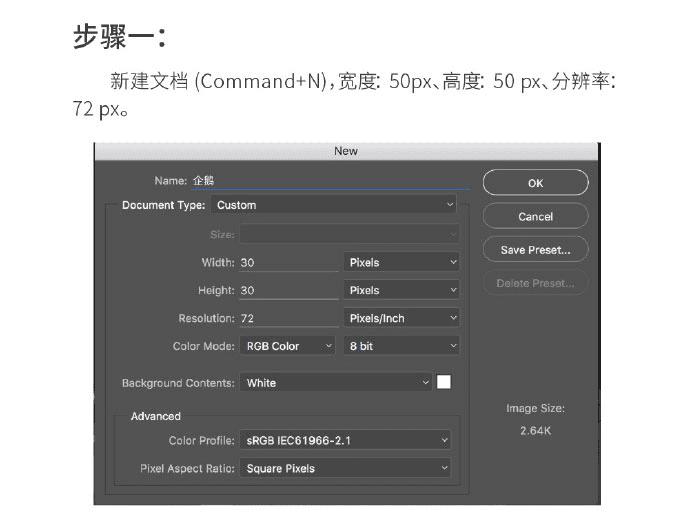Change the Height units dropdown
Viewport: 690px width, 520px height.
[401, 290]
